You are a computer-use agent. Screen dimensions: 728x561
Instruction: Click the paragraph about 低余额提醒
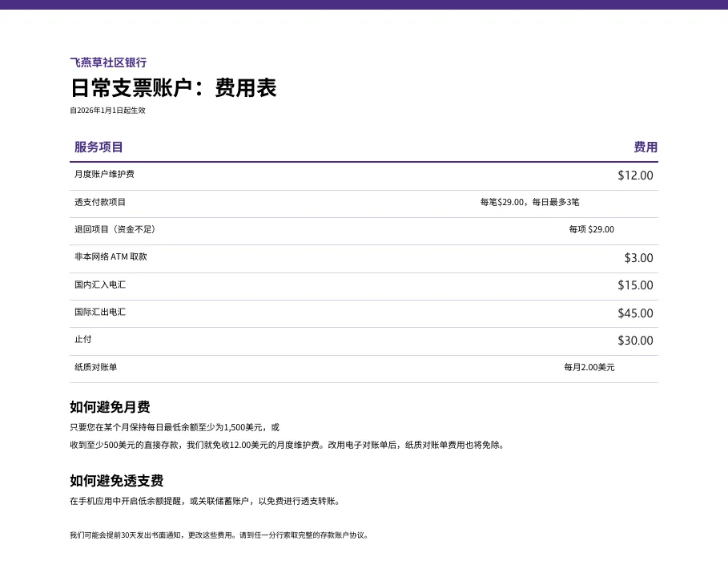[205, 501]
